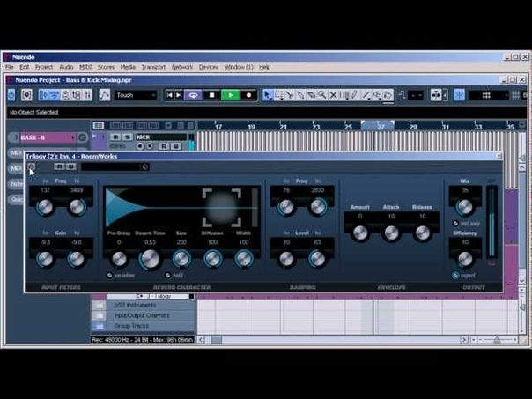This screenshot has height=399, width=532.
Task: Adjust the Diffusion knob
Action: (x=212, y=259)
